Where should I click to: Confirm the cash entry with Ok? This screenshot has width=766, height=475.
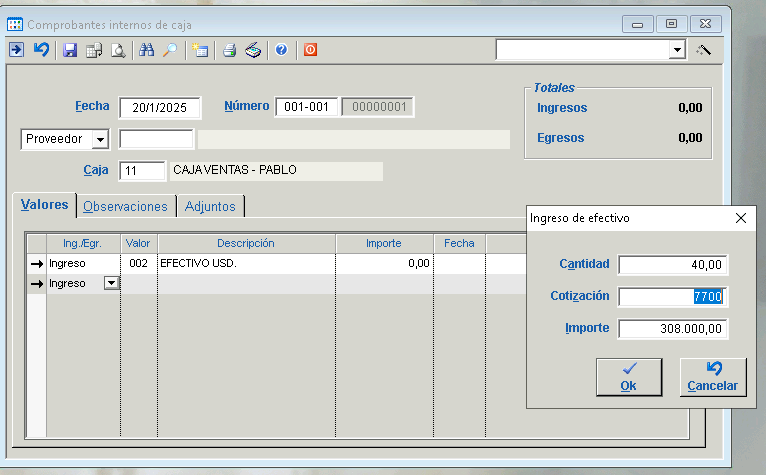(628, 377)
